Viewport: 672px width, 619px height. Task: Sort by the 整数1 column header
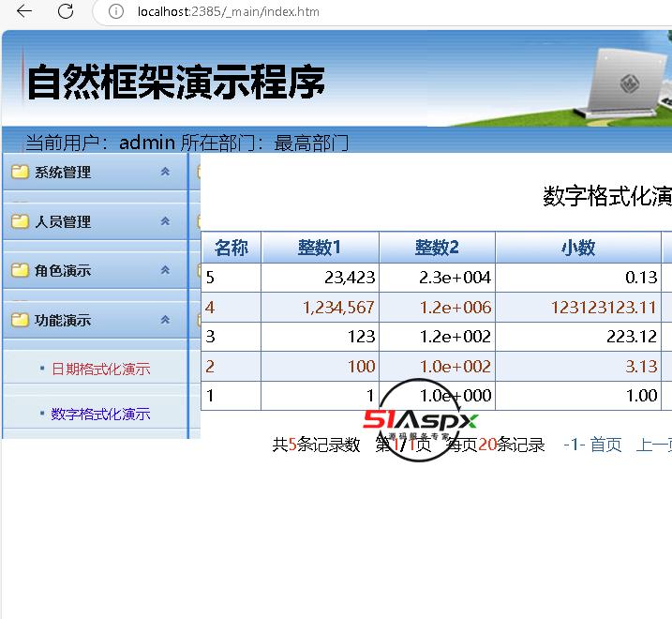coord(320,248)
